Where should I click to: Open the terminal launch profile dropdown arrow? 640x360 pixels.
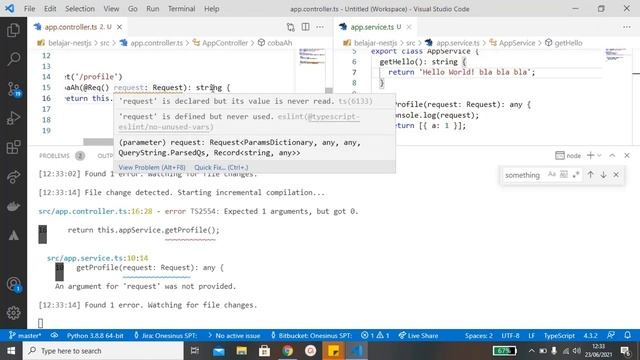coord(599,156)
